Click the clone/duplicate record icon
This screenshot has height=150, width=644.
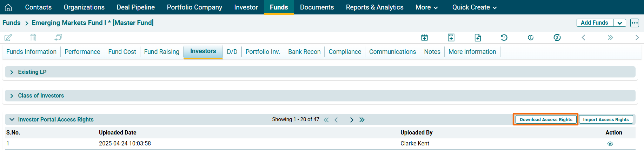point(58,37)
